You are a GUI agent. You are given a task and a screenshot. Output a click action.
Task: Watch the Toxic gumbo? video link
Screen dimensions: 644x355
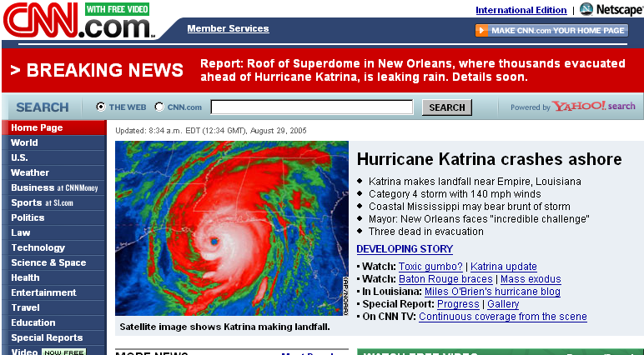(430, 267)
